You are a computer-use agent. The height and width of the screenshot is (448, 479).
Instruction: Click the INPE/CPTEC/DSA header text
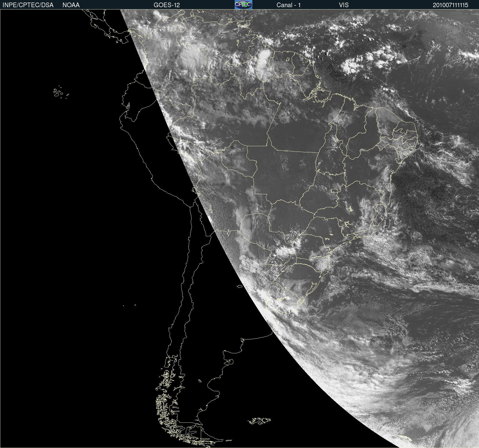(28, 5)
